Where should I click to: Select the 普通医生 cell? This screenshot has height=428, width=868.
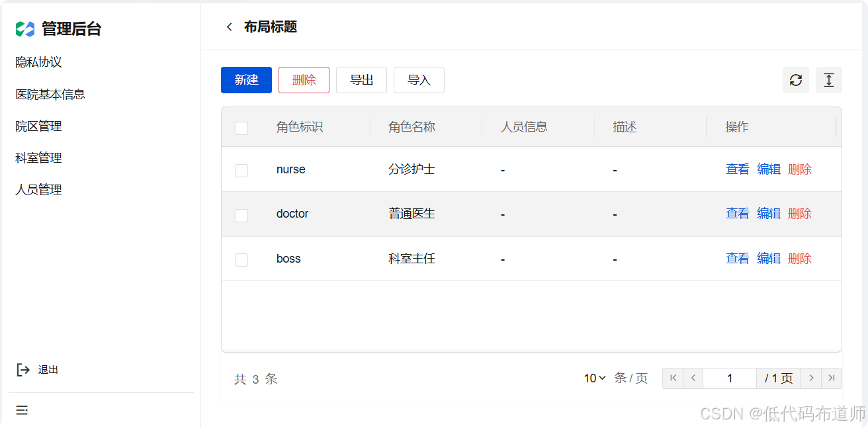pos(412,214)
